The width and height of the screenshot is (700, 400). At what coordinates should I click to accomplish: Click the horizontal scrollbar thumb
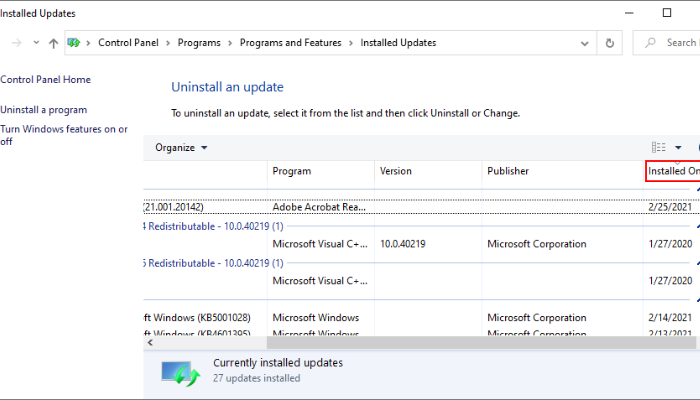click(481, 343)
